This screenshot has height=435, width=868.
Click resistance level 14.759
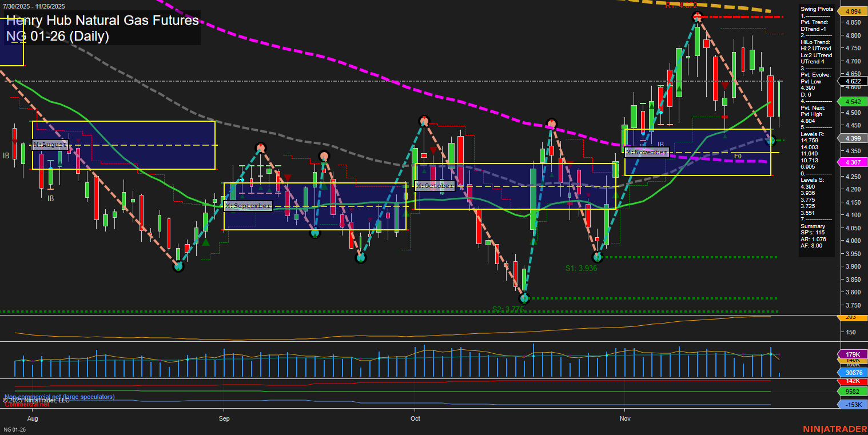[x=810, y=140]
